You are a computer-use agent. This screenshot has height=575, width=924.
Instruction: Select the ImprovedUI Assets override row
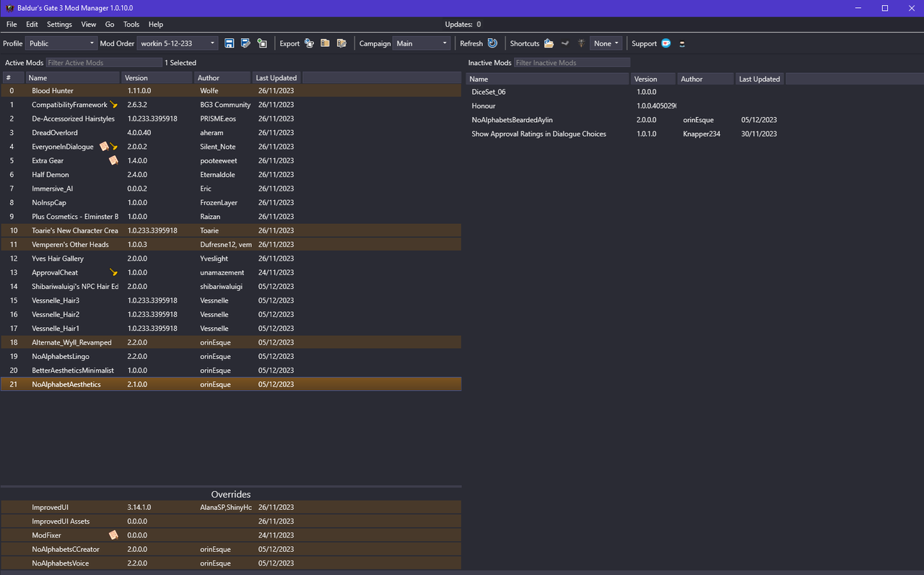point(231,522)
